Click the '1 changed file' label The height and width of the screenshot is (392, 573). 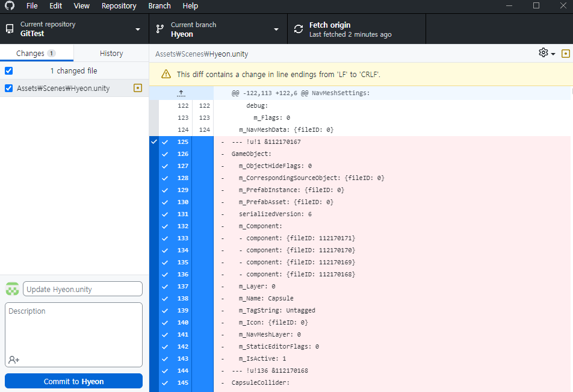[x=73, y=70]
